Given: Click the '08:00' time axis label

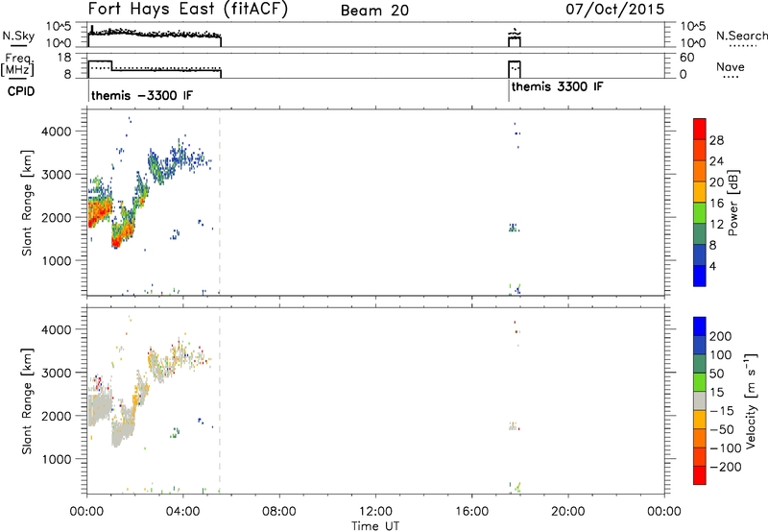Looking at the screenshot, I should click(279, 512).
